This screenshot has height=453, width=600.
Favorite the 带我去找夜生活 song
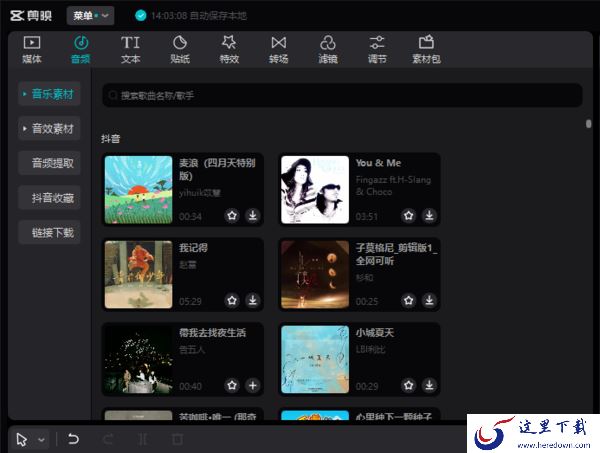point(232,385)
